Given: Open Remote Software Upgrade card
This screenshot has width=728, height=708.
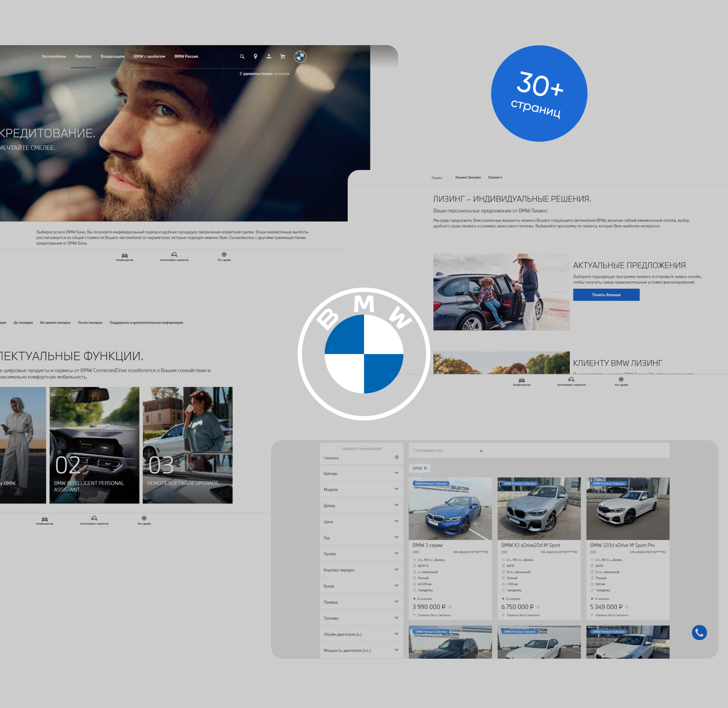Looking at the screenshot, I should [188, 445].
